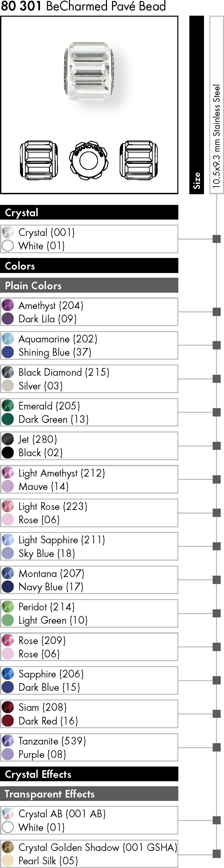Click the Aquamarine faceted crystal icon
The height and width of the screenshot is (868, 224).
[x=8, y=338]
